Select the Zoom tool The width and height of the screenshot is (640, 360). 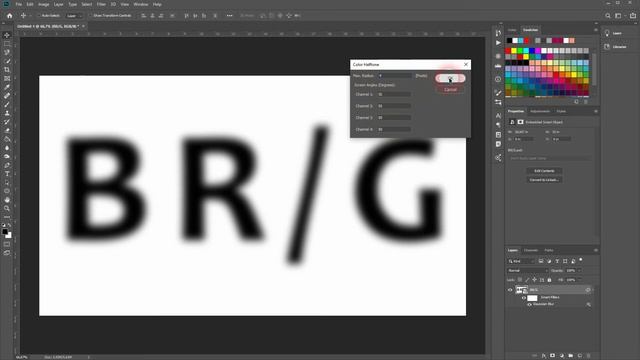7,209
